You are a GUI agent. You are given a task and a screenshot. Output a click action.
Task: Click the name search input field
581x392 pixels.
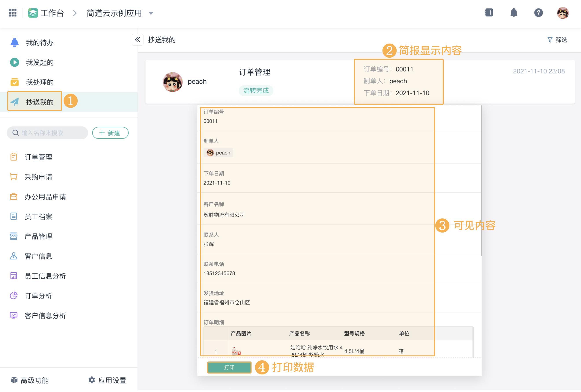coord(48,133)
